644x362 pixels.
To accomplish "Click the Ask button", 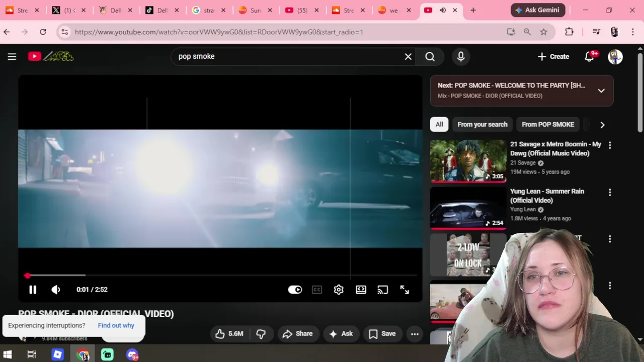I will [x=341, y=334].
